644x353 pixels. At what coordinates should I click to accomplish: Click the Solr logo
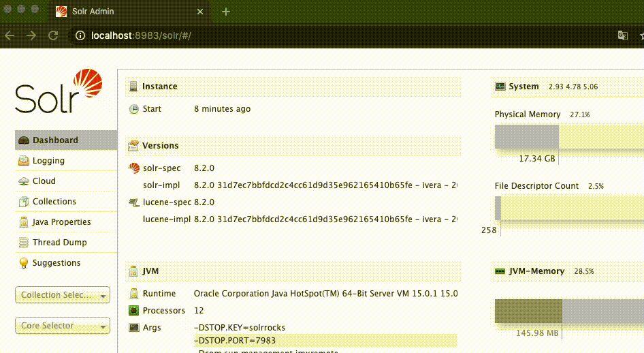pyautogui.click(x=59, y=91)
